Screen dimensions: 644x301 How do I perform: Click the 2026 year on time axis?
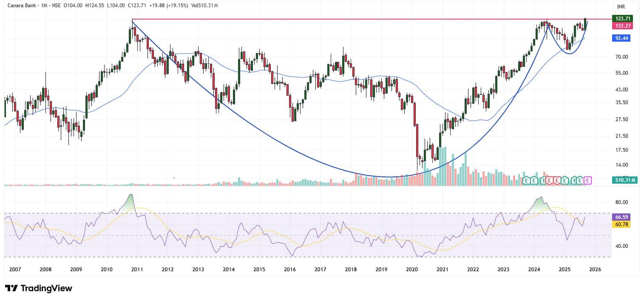click(595, 270)
